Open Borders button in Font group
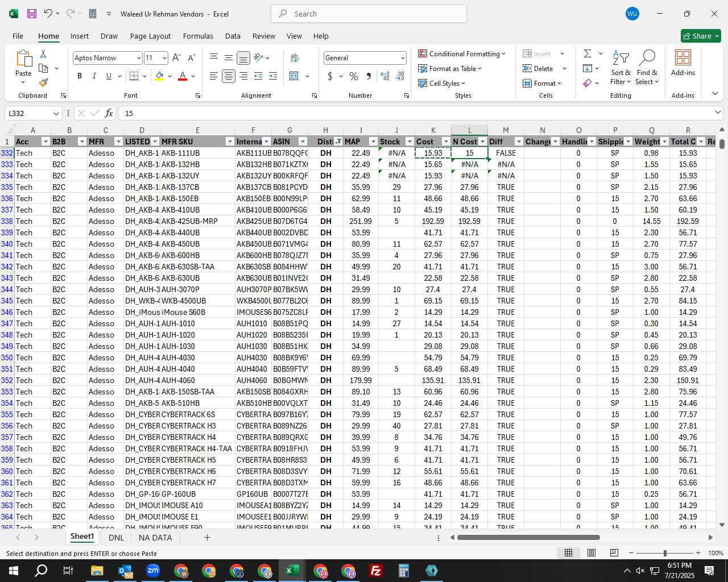This screenshot has width=728, height=582. point(134,76)
